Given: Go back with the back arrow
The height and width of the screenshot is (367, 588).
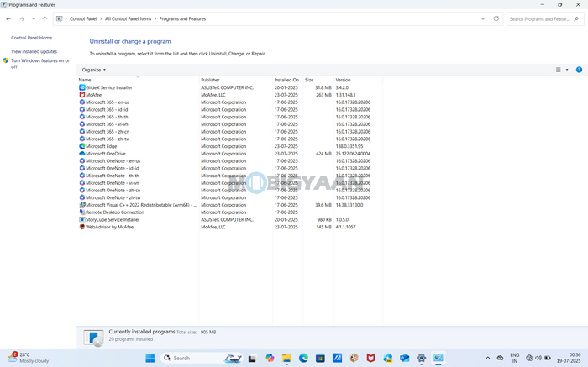Looking at the screenshot, I should click(8, 18).
